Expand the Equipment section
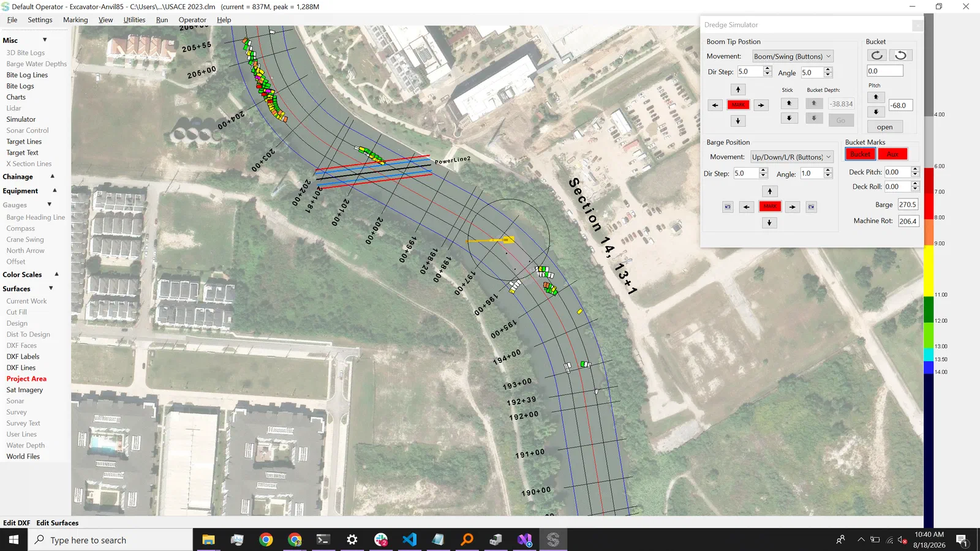Image resolution: width=980 pixels, height=551 pixels. (x=55, y=190)
